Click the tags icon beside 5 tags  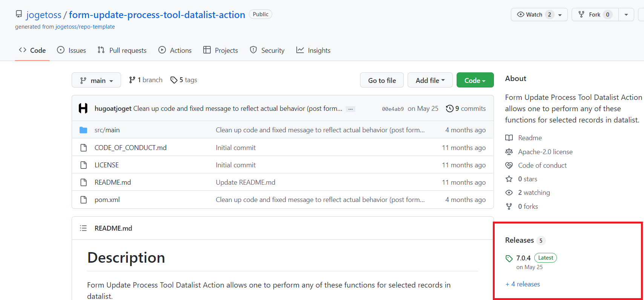[x=174, y=80]
